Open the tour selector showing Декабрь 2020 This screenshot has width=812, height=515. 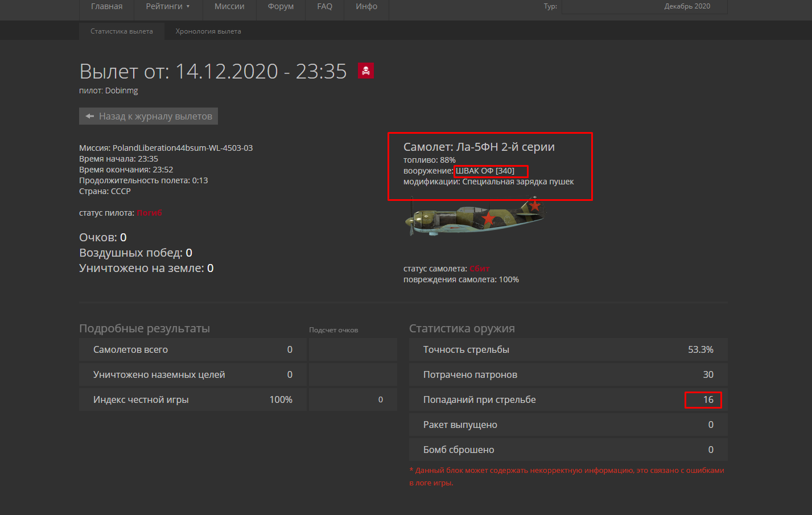click(x=644, y=6)
